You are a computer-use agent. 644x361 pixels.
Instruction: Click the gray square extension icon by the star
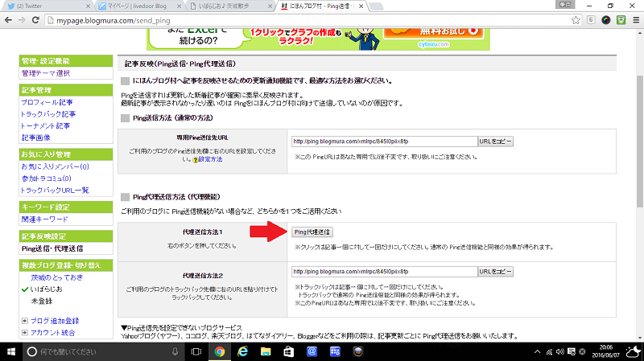coord(591,20)
